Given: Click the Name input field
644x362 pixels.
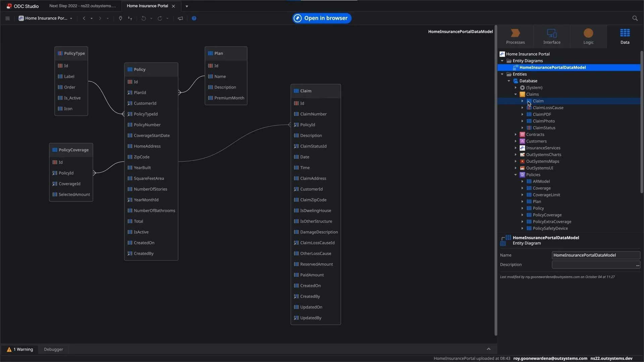Looking at the screenshot, I should point(595,255).
